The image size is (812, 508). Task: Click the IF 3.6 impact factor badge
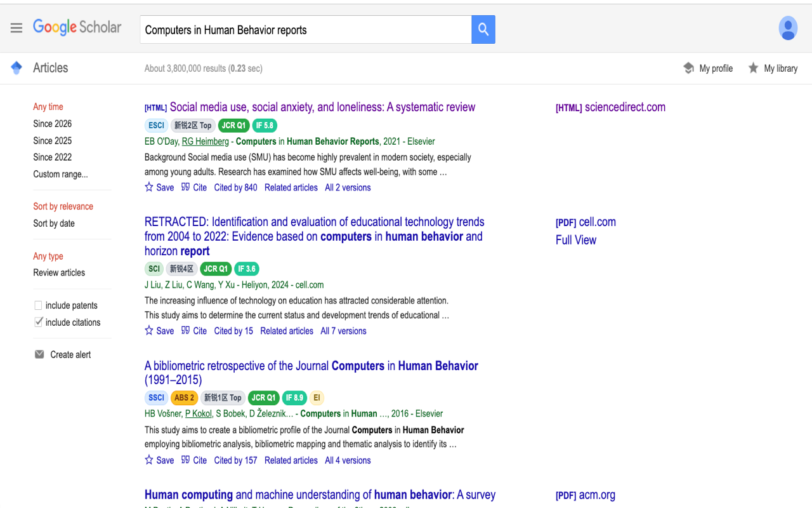click(x=247, y=269)
